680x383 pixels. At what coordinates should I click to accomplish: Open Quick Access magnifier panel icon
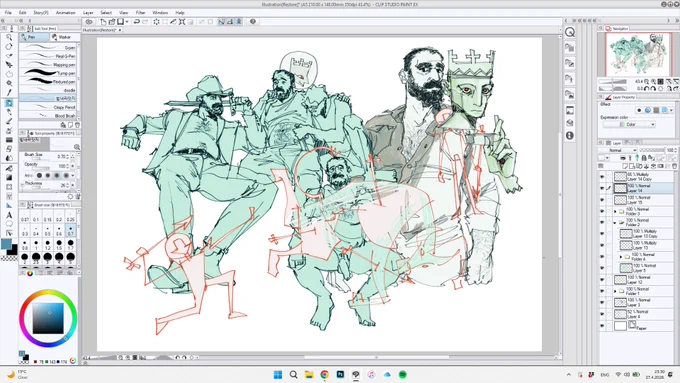point(570,32)
